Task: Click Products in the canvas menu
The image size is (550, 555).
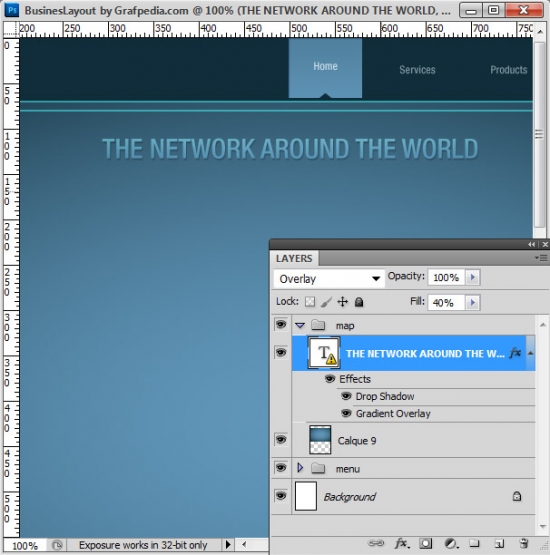Action: click(x=509, y=70)
